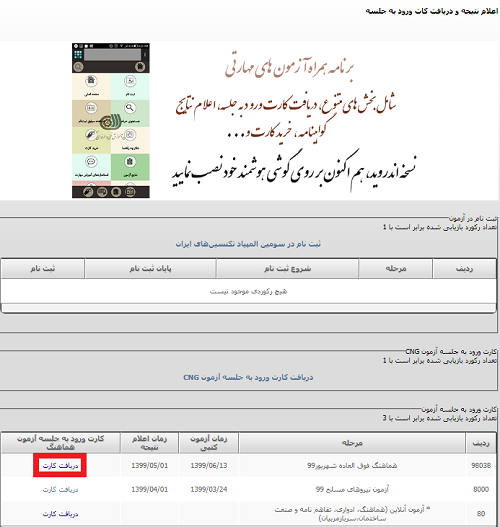Click هماهنگ فوق العاده شهریور99 stage text
The height and width of the screenshot is (527, 500).
[352, 465]
